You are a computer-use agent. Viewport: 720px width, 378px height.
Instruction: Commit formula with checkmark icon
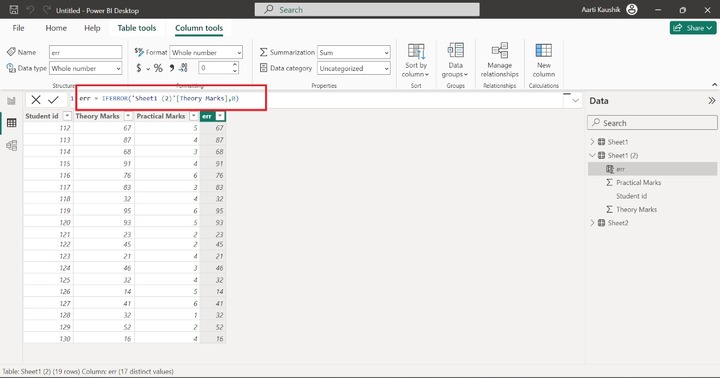(53, 100)
